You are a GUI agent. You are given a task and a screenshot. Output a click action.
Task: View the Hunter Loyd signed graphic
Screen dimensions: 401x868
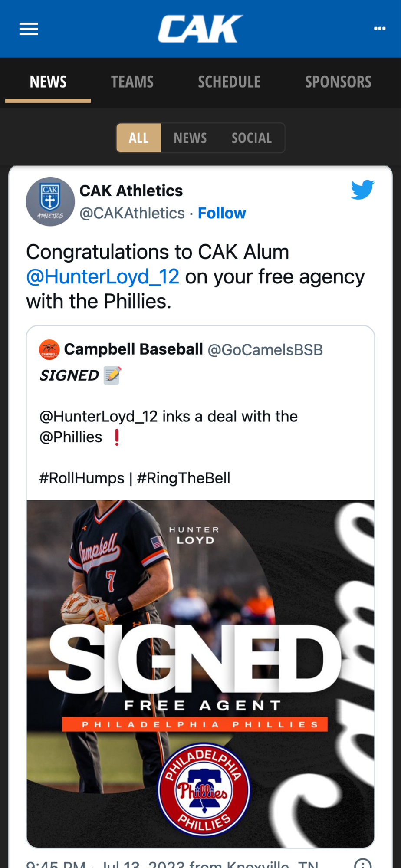tap(200, 674)
